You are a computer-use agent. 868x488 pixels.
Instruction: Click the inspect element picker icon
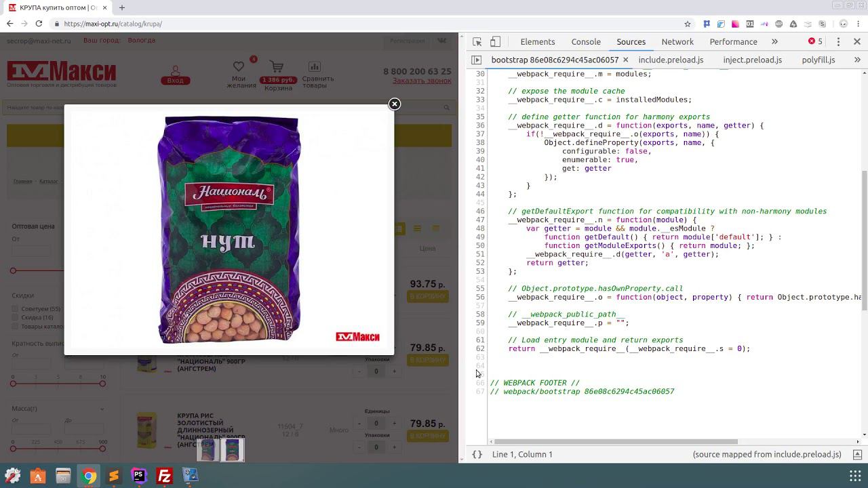coord(477,41)
